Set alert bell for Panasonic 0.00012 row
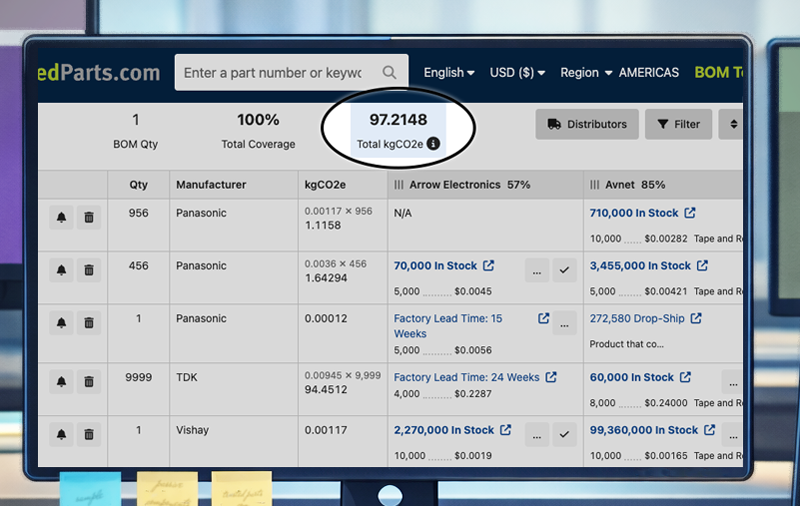The width and height of the screenshot is (800, 506). coord(61,322)
